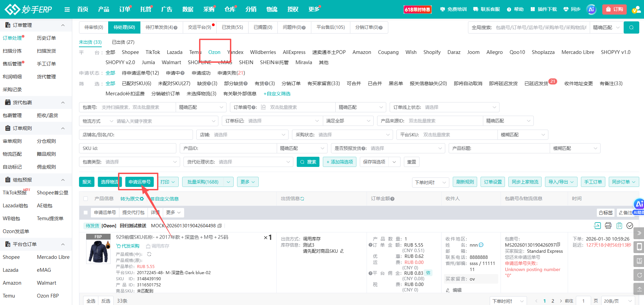The width and height of the screenshot is (644, 305).
Task: Click the 申请运单号 green button
Action: point(139,182)
